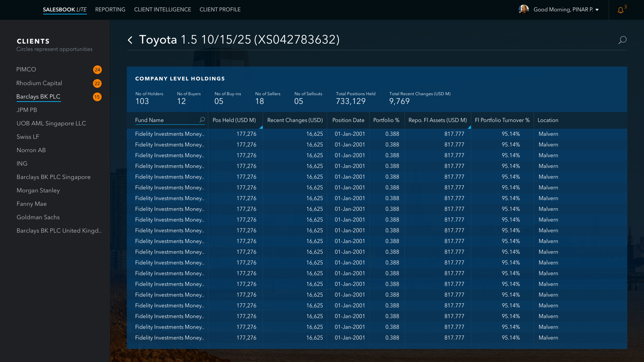Open the notifications bell
The width and height of the screenshot is (644, 362).
pyautogui.click(x=621, y=10)
